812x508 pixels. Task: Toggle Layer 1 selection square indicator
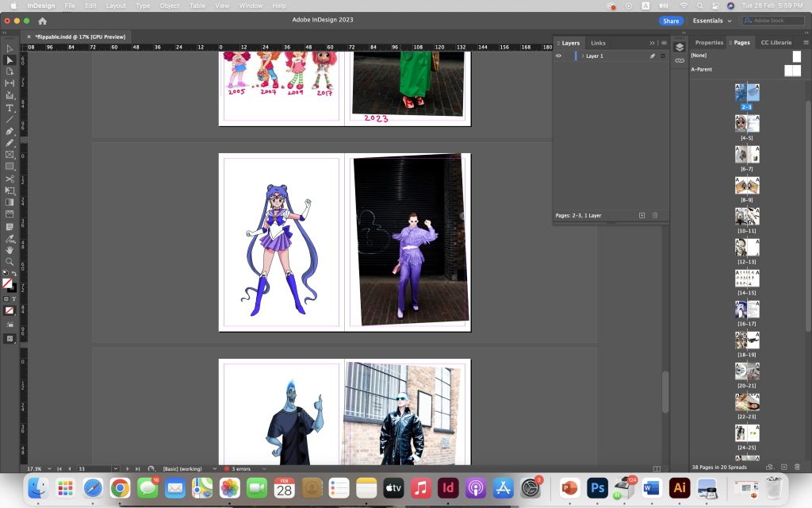pyautogui.click(x=662, y=56)
